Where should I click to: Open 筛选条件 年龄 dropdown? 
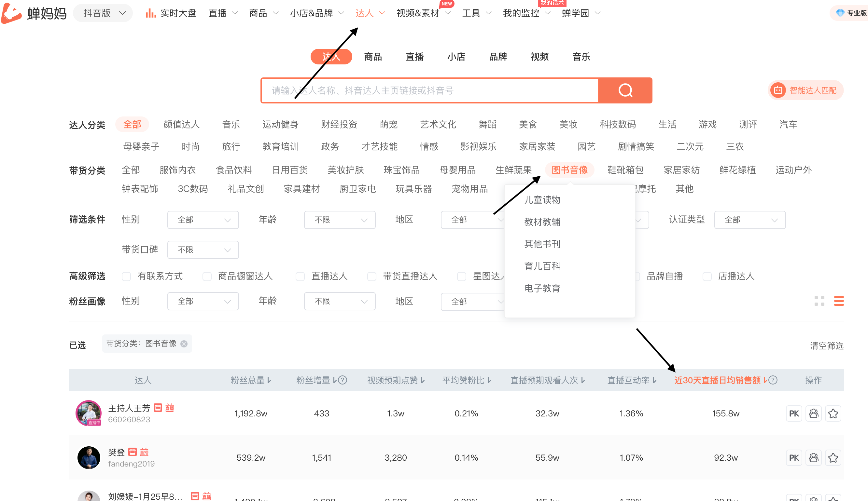[x=340, y=220]
